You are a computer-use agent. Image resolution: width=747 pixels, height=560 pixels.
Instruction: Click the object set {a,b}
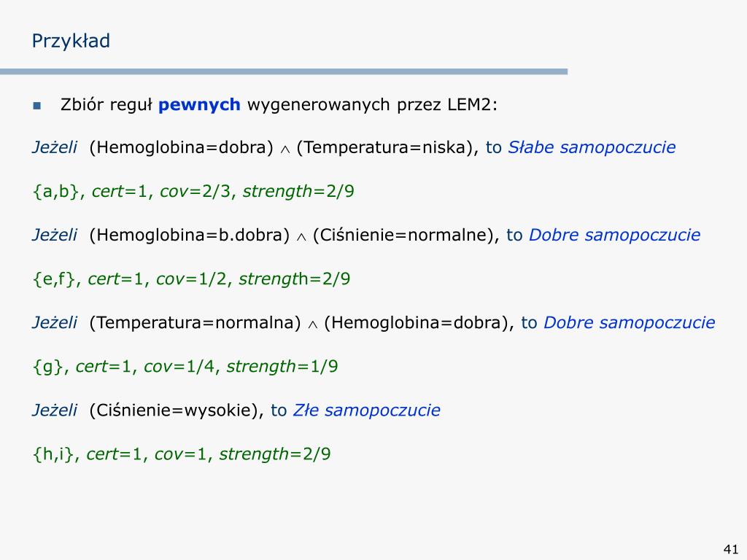[55, 192]
